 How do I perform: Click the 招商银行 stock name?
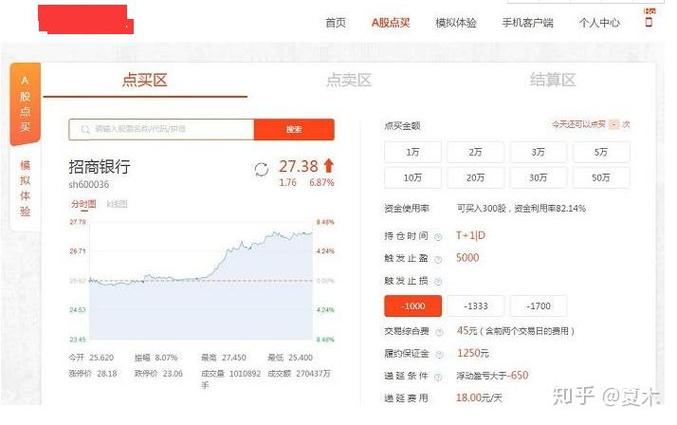[x=99, y=167]
